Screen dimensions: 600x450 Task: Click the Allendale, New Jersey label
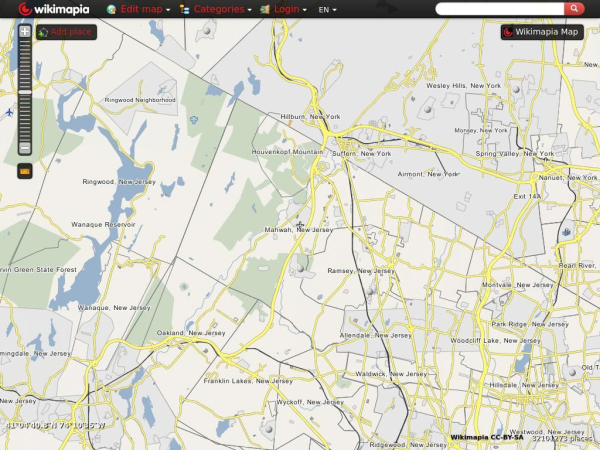point(376,336)
